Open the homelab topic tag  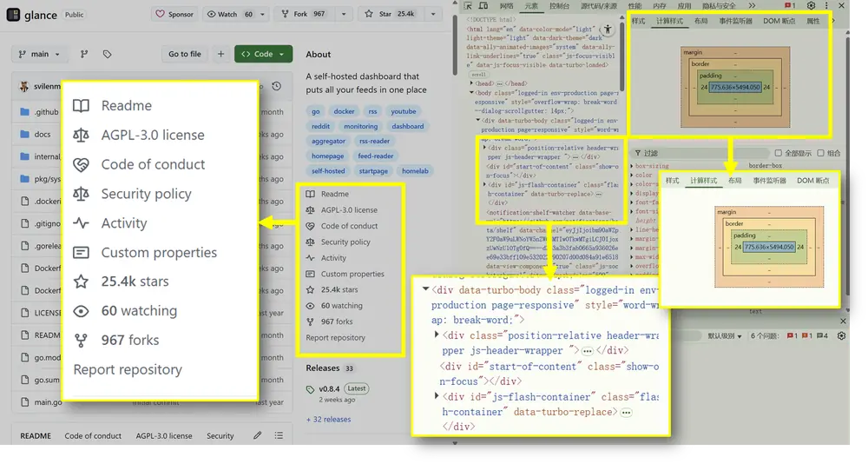415,171
